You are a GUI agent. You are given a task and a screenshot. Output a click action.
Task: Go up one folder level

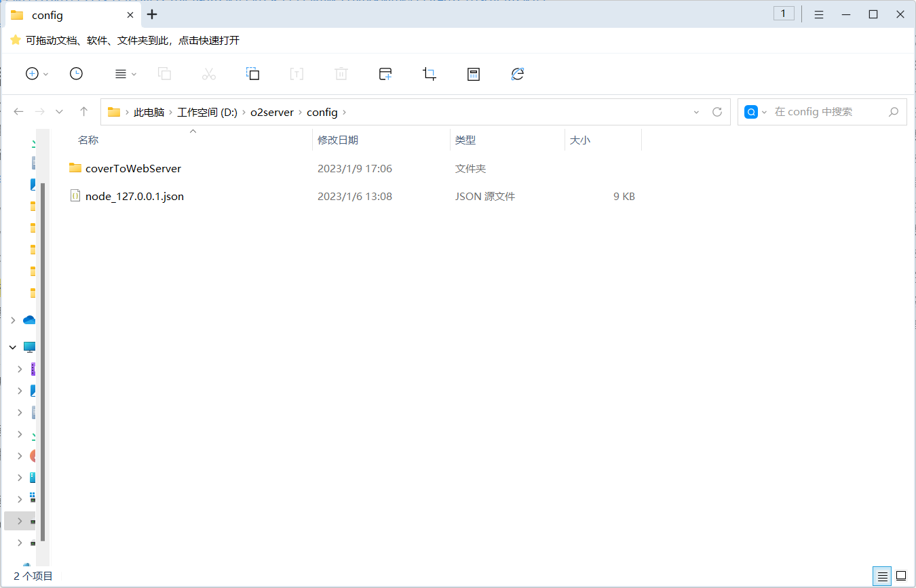(x=83, y=112)
